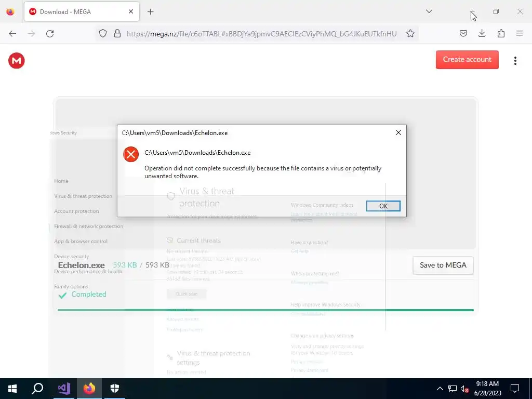The width and height of the screenshot is (532, 399).
Task: Save page to Pocket
Action: 463,34
